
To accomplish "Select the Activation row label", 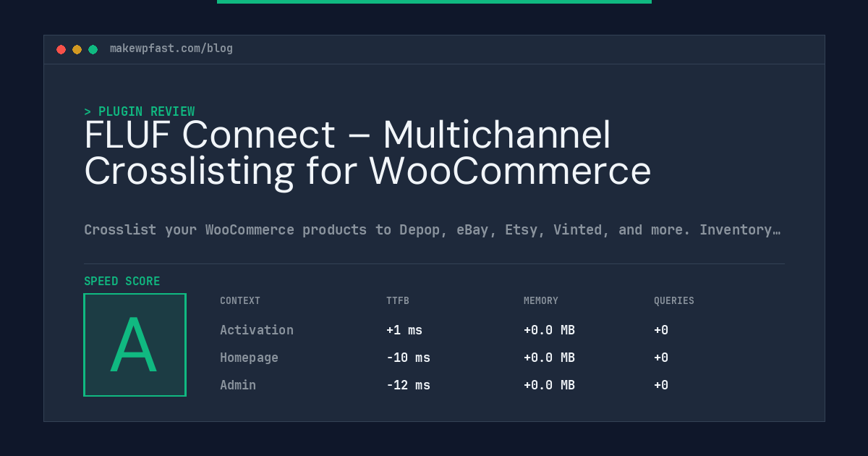I will [x=257, y=330].
